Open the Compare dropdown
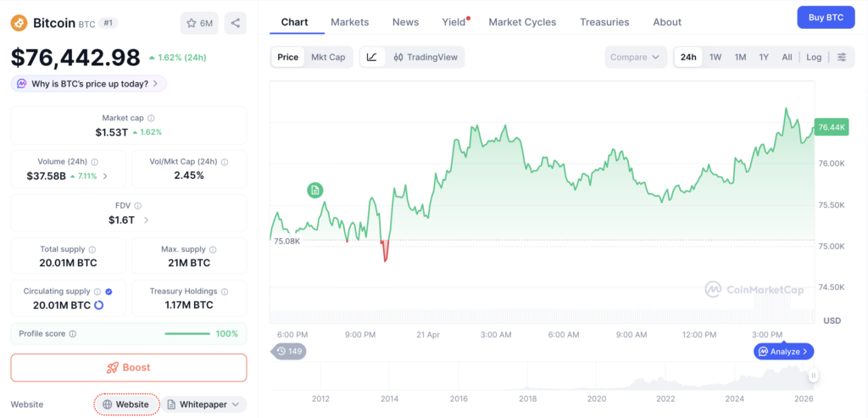The image size is (868, 418). point(634,57)
